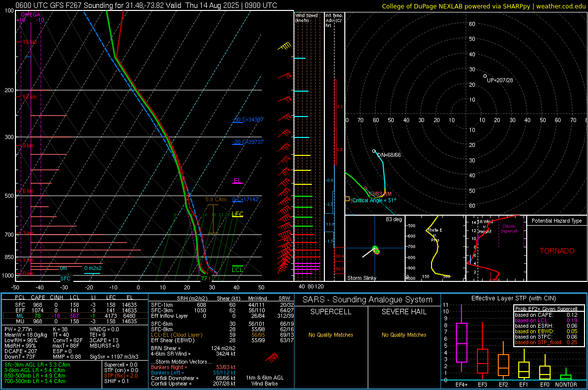This screenshot has height=390, width=588.
Task: Click the cyan 0 m2s2 label near the surface
Action: pyautogui.click(x=93, y=268)
